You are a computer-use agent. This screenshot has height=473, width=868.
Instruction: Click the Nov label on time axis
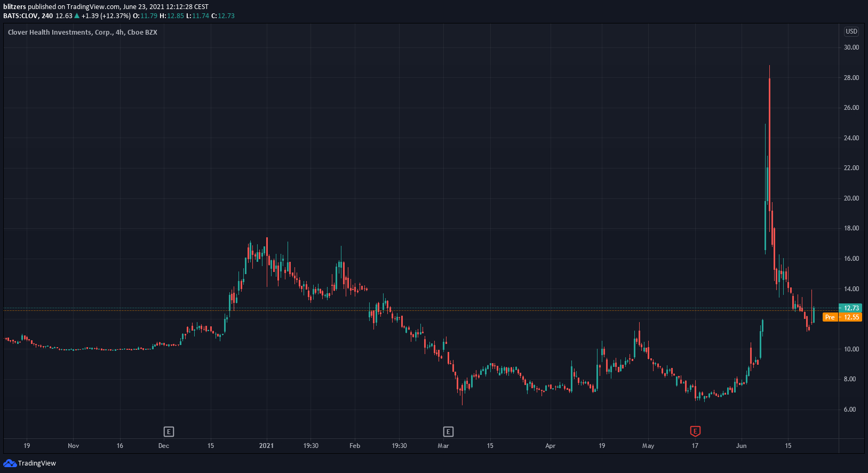pos(74,446)
